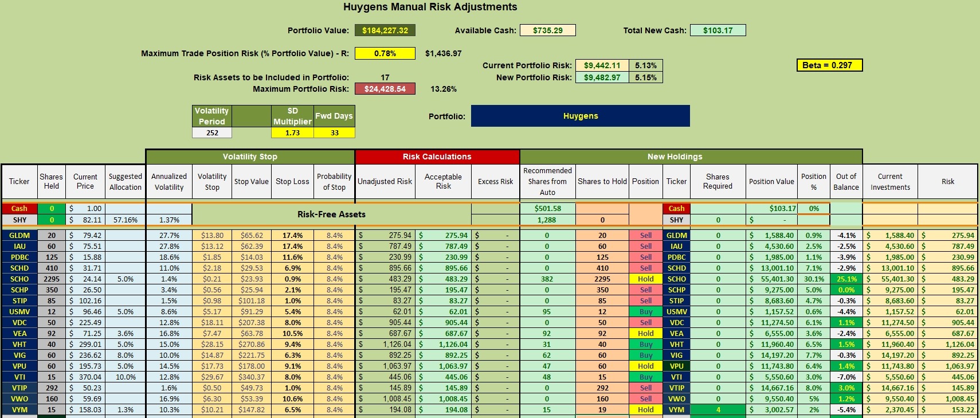The height and width of the screenshot is (418, 980).
Task: Select the risk assets count 17
Action: (385, 77)
